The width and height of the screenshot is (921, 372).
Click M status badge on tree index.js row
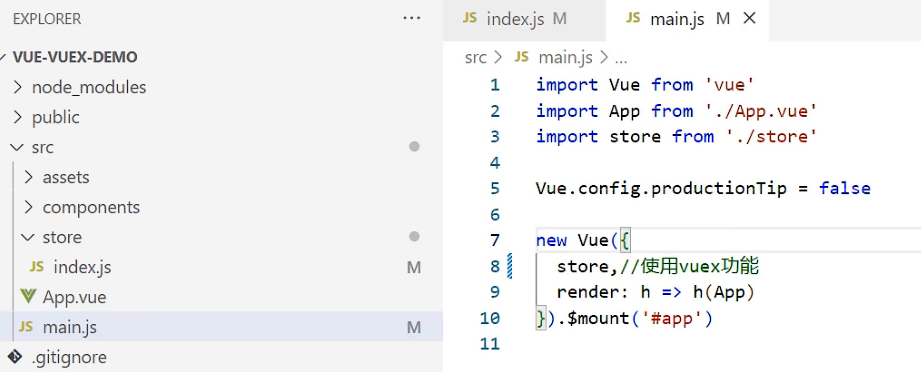click(414, 267)
